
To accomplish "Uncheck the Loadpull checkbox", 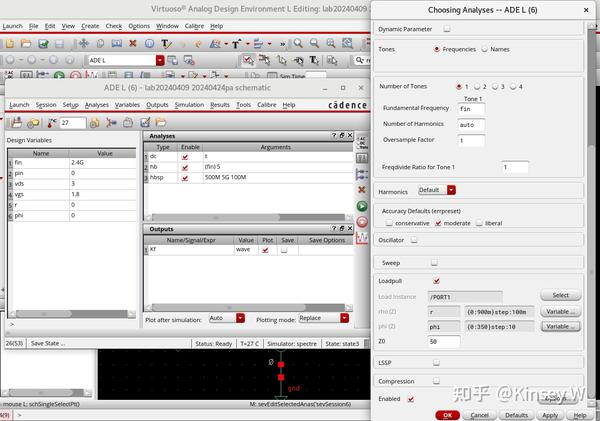I will (x=436, y=281).
